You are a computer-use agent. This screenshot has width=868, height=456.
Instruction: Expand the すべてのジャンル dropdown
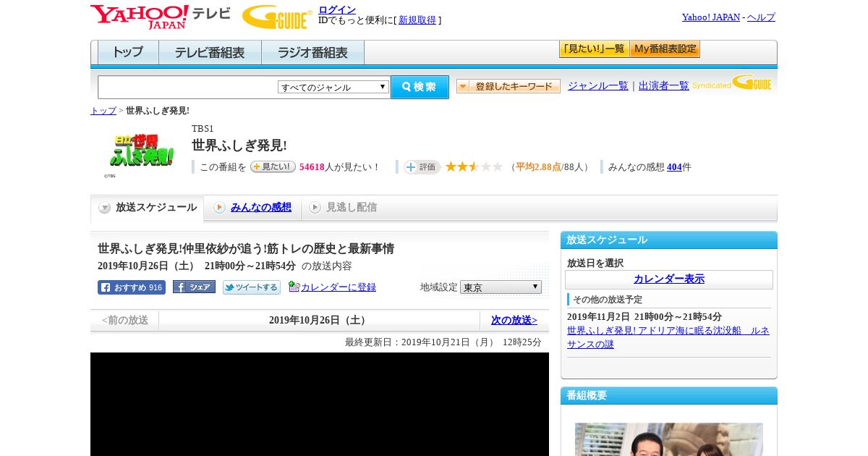pyautogui.click(x=333, y=87)
